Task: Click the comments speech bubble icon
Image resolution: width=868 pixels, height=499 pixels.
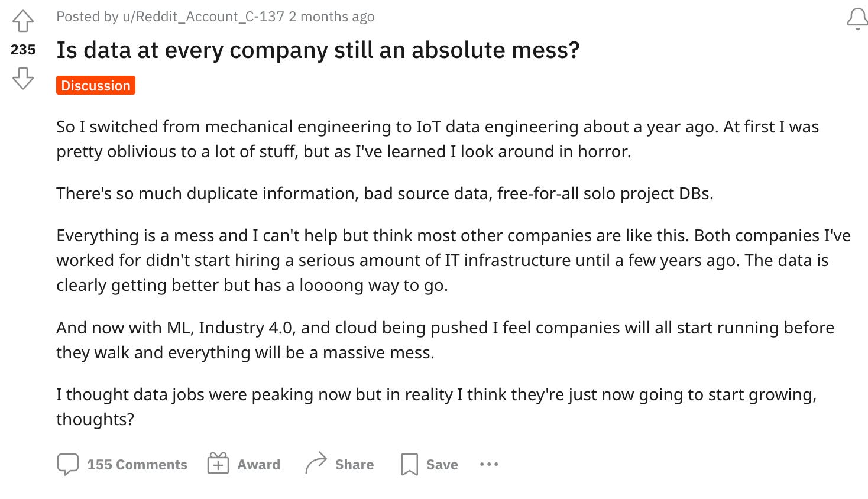Action: pos(69,464)
